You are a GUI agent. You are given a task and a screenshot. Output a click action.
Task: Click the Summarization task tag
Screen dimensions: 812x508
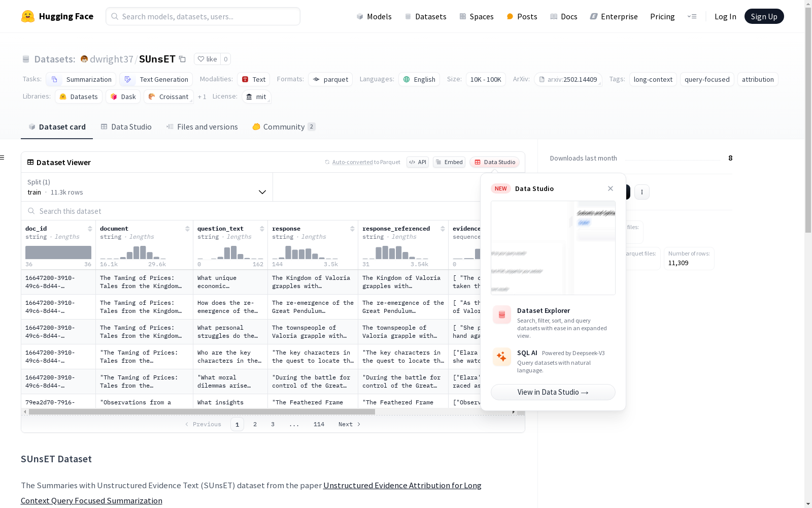tap(81, 79)
